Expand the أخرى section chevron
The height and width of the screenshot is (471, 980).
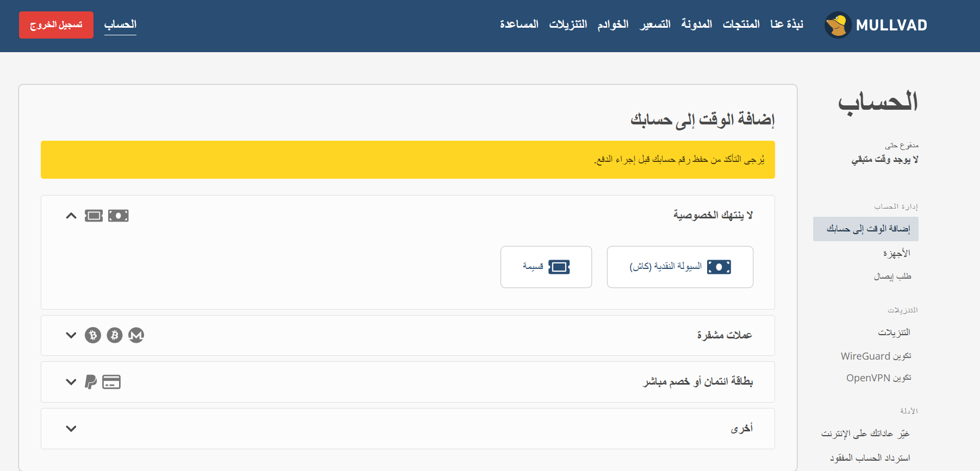71,429
